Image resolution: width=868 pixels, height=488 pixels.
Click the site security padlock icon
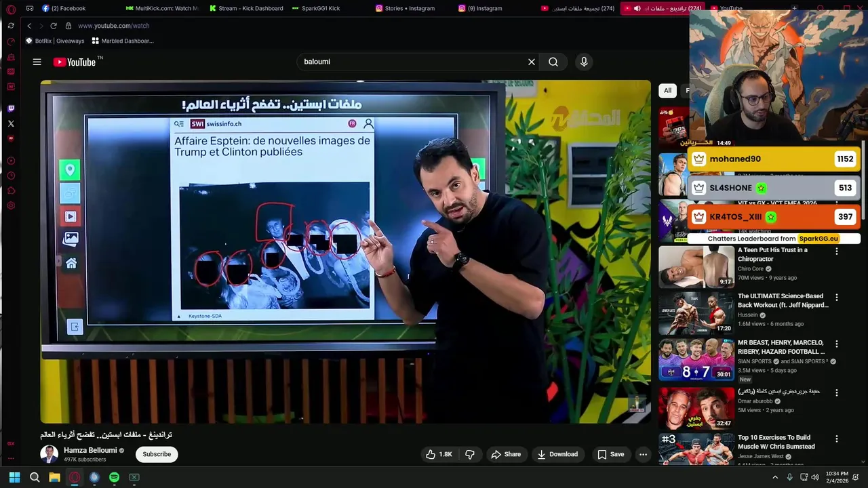(x=68, y=26)
